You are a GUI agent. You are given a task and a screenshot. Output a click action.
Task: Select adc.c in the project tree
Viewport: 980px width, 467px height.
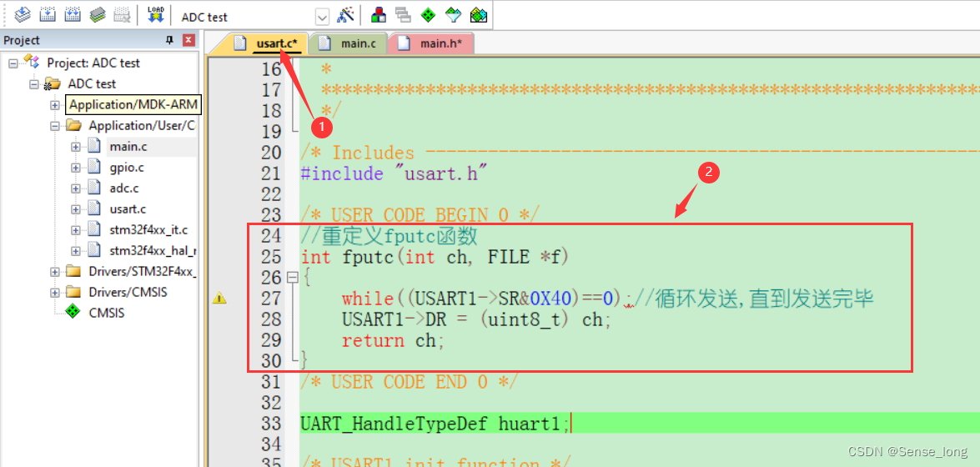124,188
